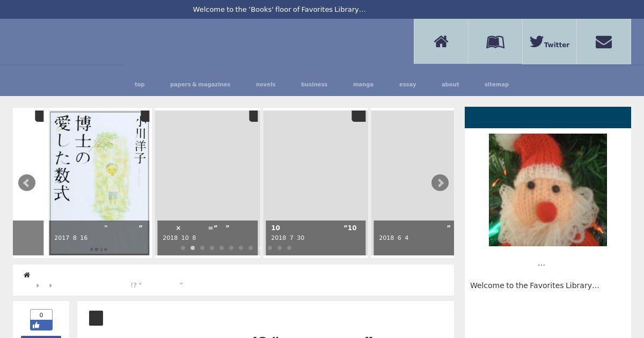Open carousel slide dated 2018 10 8

click(x=208, y=183)
